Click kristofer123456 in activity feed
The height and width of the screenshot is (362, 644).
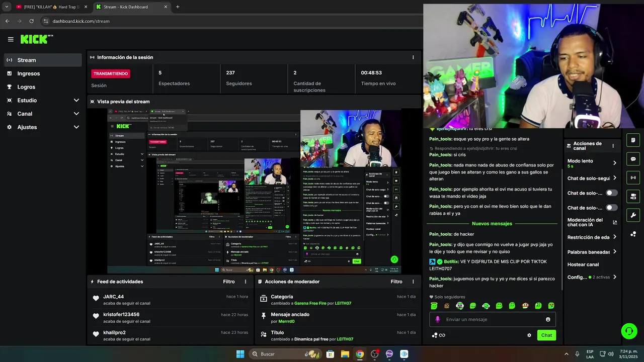pyautogui.click(x=121, y=315)
